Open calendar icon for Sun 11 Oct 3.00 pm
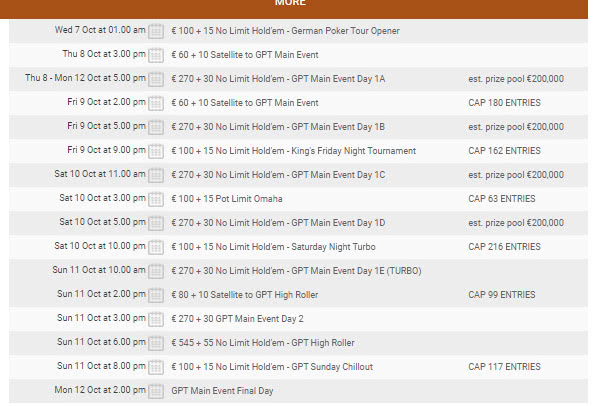 click(156, 319)
